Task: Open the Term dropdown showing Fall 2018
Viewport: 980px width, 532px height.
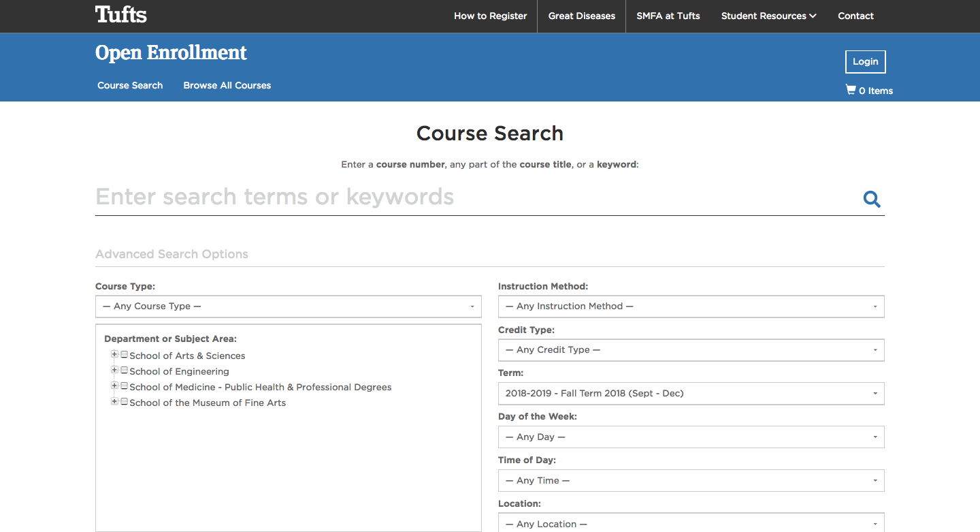Action: 691,393
